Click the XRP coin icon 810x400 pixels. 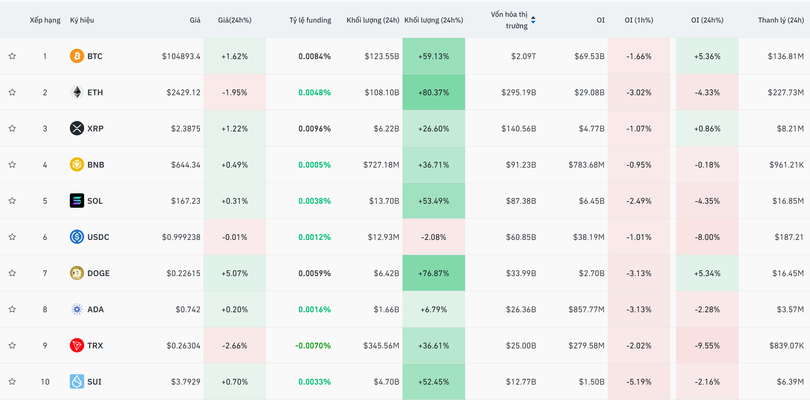(x=77, y=128)
